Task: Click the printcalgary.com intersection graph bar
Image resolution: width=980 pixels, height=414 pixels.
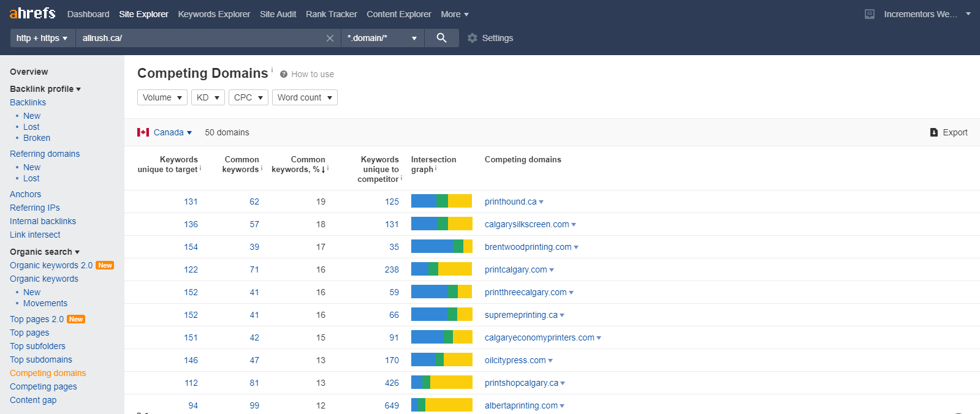Action: [x=441, y=269]
